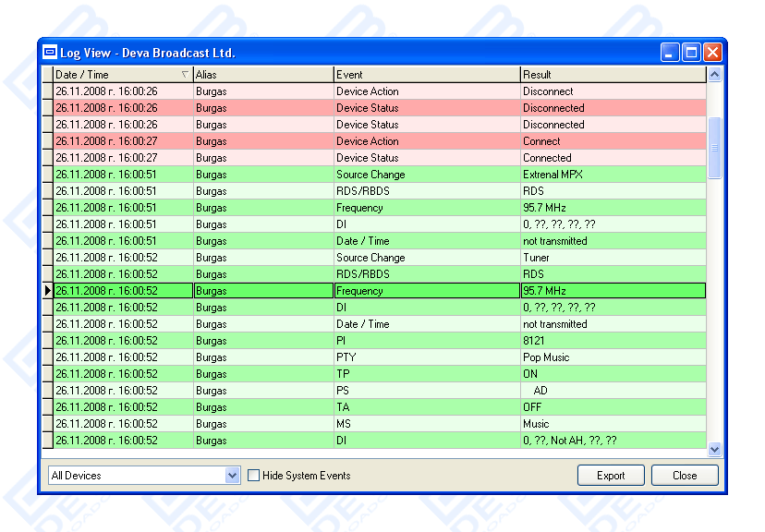
Task: Click the row selector beside Device Action Disconnect
Action: click(x=48, y=91)
